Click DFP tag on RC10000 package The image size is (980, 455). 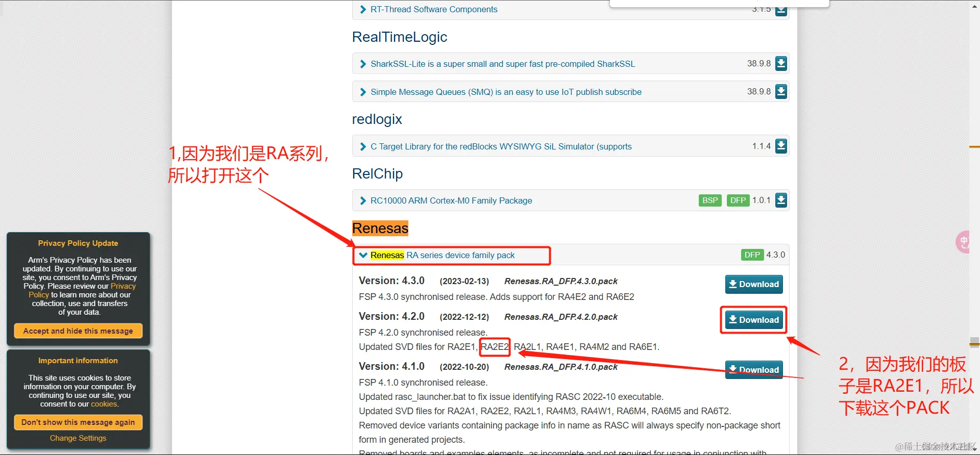[x=738, y=200]
